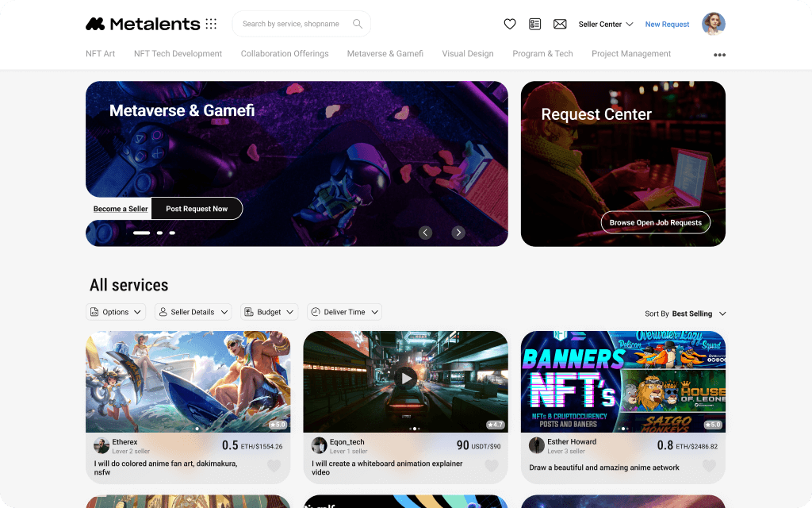812x508 pixels.
Task: Show more categories via three-dot icon
Action: click(719, 55)
